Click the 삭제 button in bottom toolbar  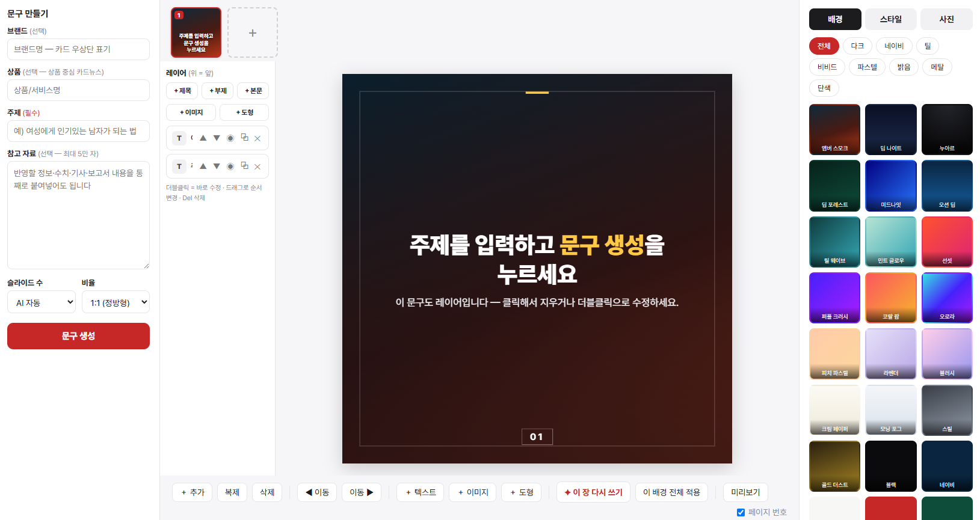(267, 492)
